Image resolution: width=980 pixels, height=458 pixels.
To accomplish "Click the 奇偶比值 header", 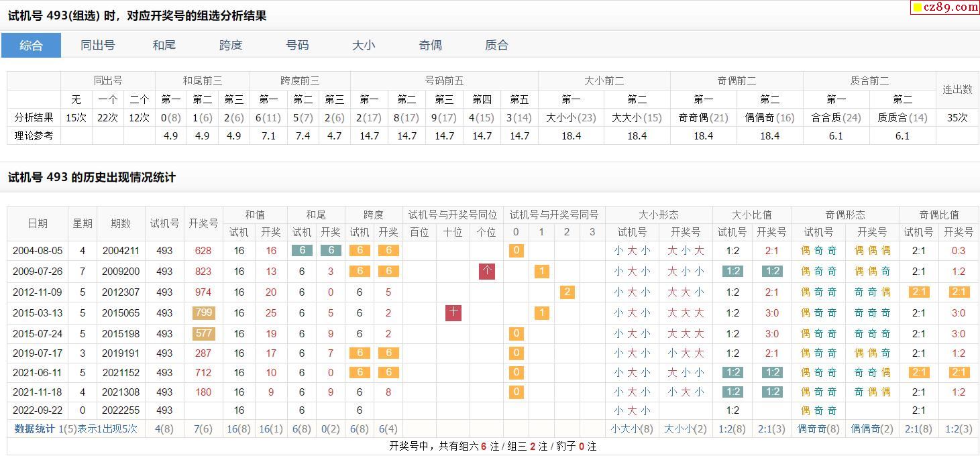I will pos(938,215).
